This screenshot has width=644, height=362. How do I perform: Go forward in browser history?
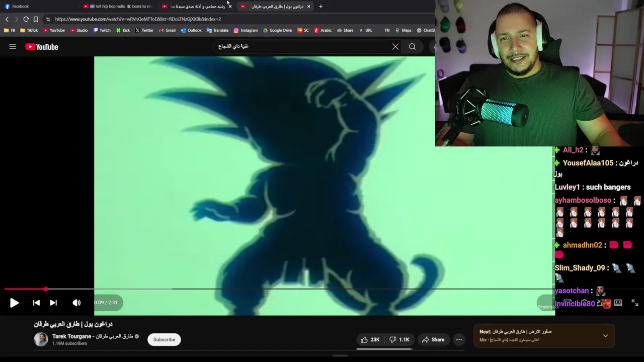16,19
